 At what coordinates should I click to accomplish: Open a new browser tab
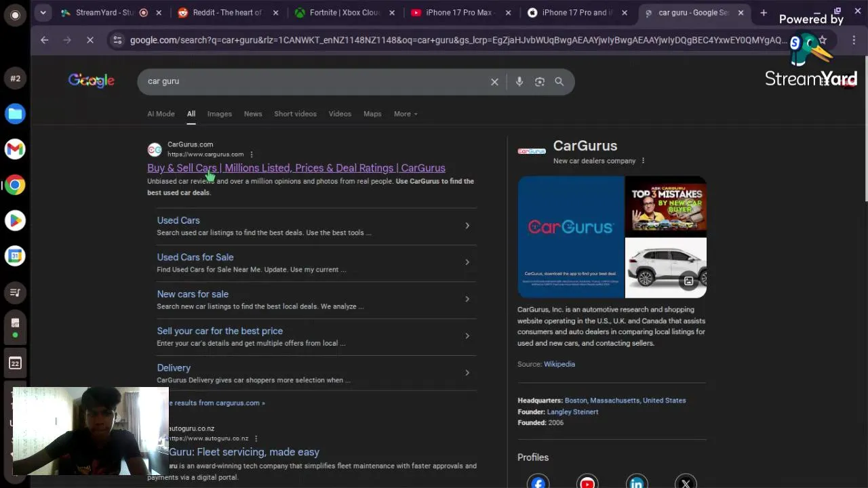(x=764, y=12)
